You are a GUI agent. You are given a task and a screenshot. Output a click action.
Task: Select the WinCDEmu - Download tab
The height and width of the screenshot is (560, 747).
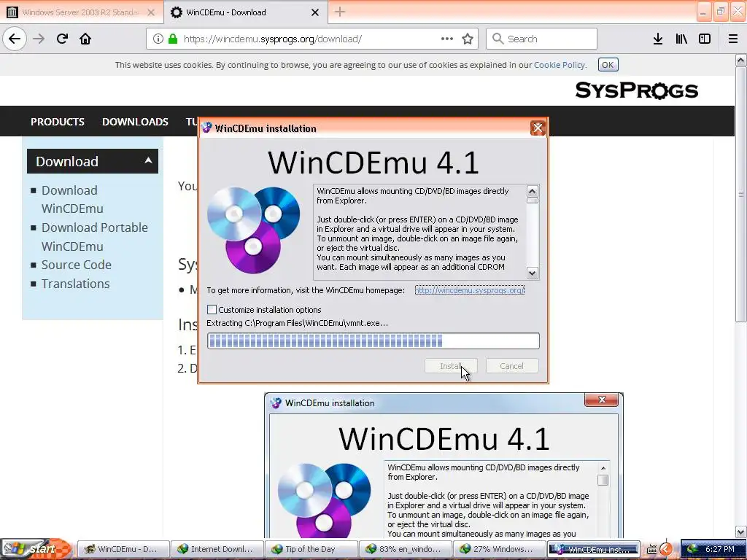click(x=245, y=12)
